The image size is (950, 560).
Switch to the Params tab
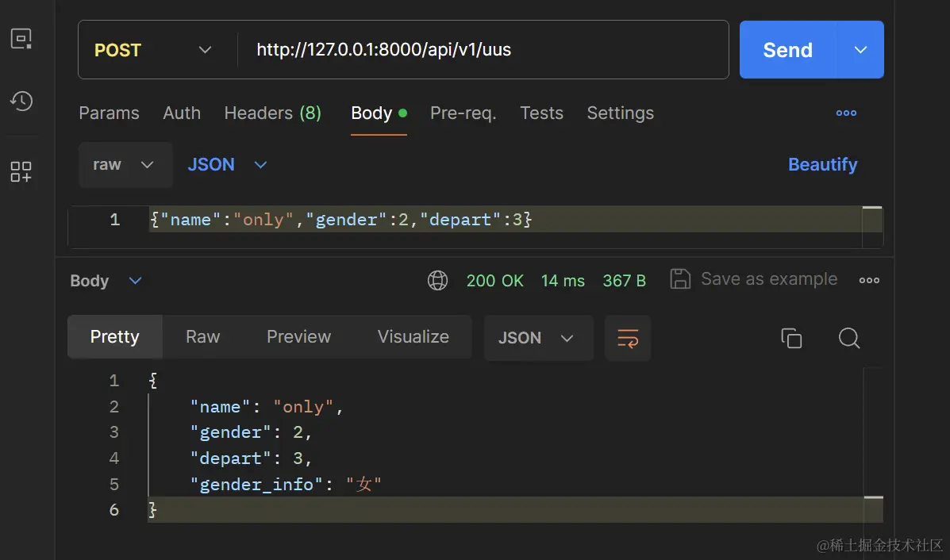tap(109, 113)
